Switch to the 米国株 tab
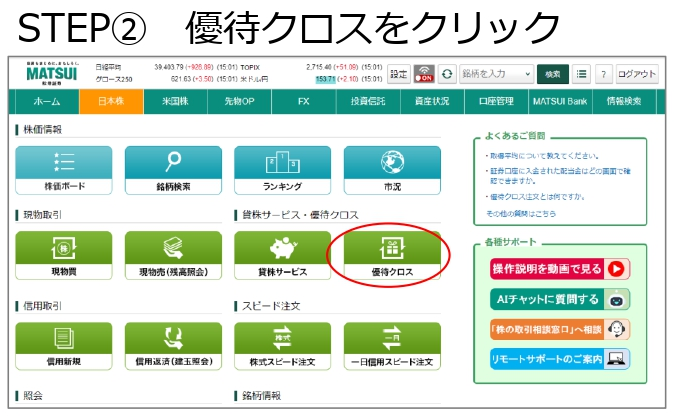681x418 pixels. pos(175,102)
